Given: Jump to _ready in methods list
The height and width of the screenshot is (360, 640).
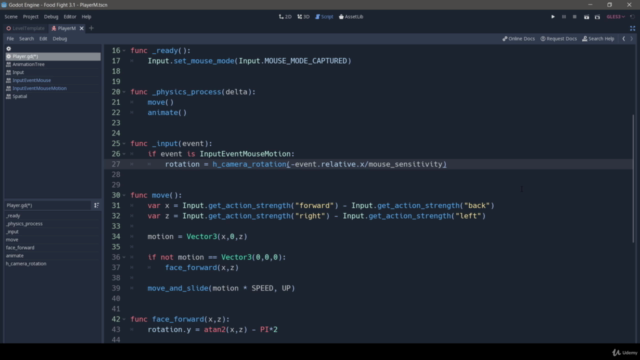Looking at the screenshot, I should 53,216.
